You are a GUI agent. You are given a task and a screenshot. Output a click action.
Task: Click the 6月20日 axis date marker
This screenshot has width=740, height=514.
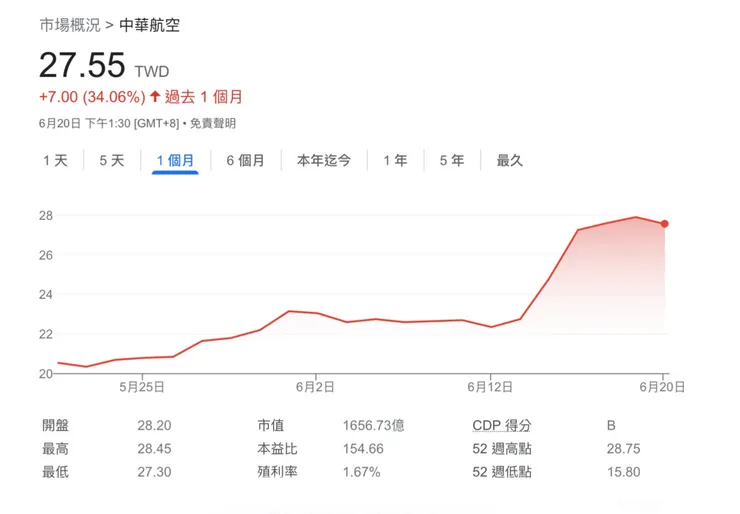(662, 387)
